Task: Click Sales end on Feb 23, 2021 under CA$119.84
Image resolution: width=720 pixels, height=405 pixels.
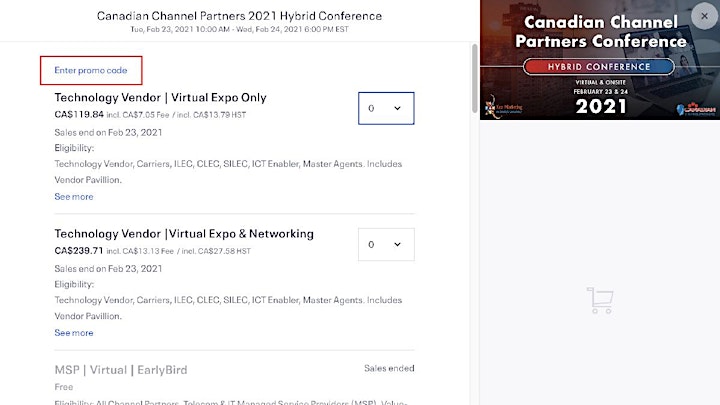Action: click(108, 132)
